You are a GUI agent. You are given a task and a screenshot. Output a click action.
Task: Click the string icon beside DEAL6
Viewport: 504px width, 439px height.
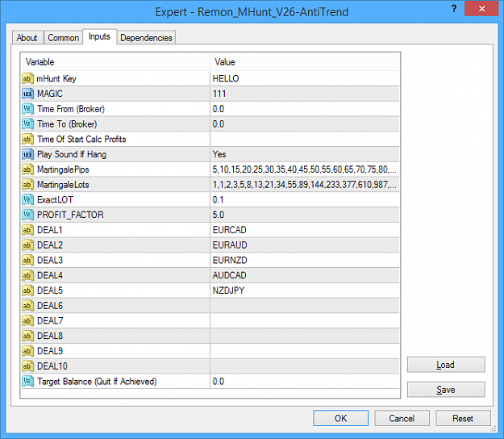point(27,306)
